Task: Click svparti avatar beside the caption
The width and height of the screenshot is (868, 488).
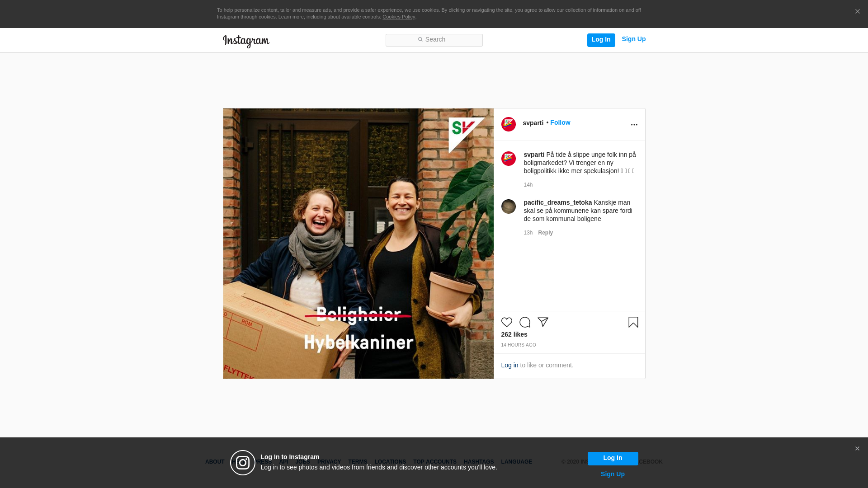Action: [x=509, y=159]
